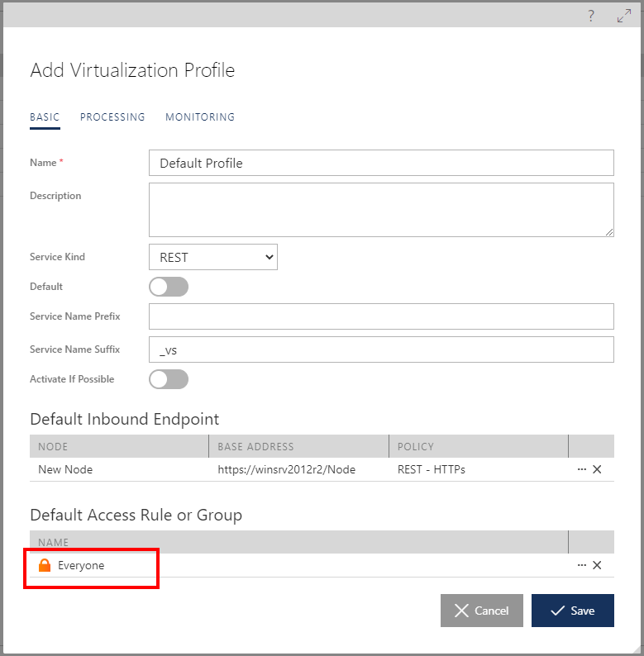644x656 pixels.
Task: Switch to the PROCESSING tab
Action: pos(112,117)
